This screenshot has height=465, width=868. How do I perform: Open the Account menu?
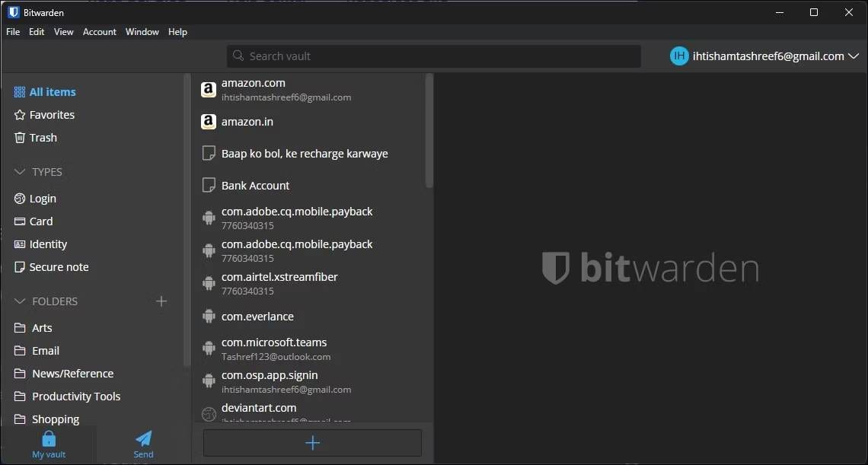pyautogui.click(x=100, y=32)
